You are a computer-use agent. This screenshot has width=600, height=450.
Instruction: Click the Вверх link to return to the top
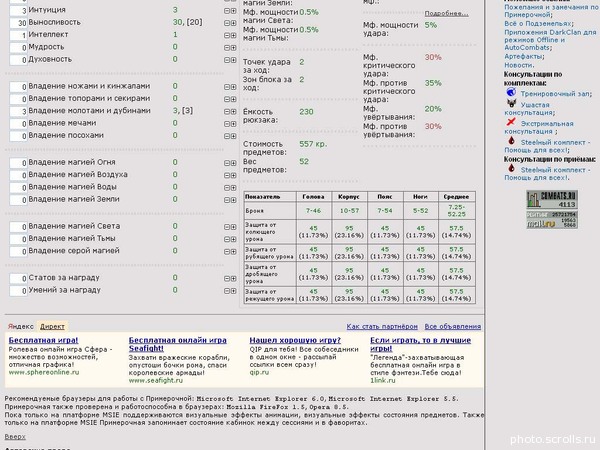pos(15,437)
